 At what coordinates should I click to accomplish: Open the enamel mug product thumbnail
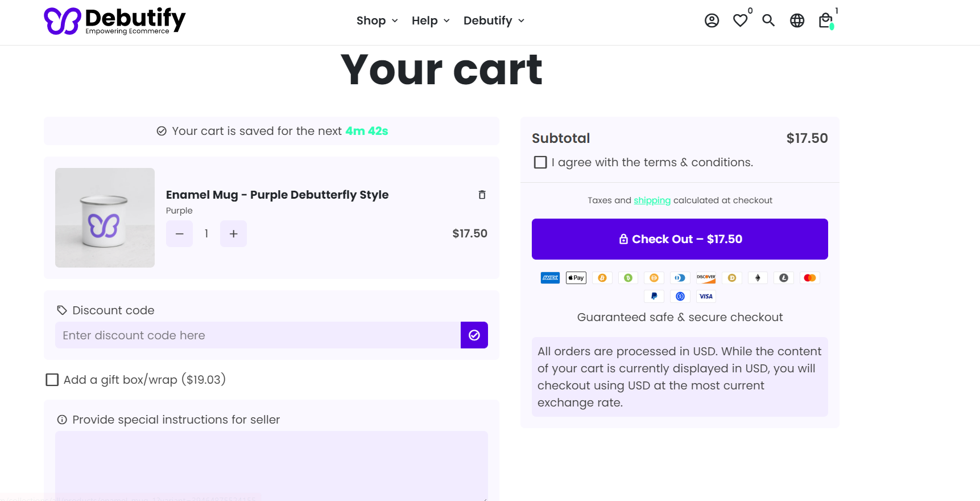click(105, 217)
